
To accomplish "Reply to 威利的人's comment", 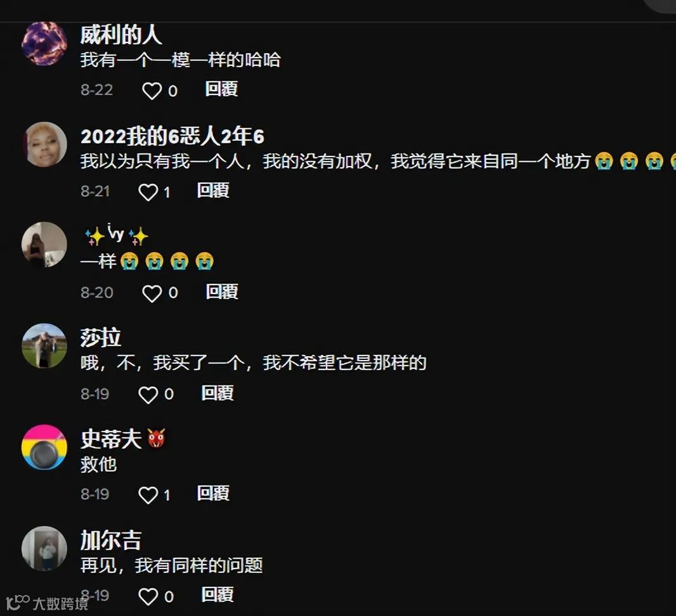I will click(x=221, y=89).
